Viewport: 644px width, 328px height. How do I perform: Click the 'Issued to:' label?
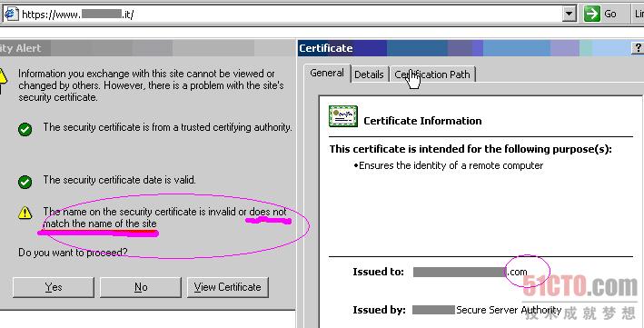378,272
